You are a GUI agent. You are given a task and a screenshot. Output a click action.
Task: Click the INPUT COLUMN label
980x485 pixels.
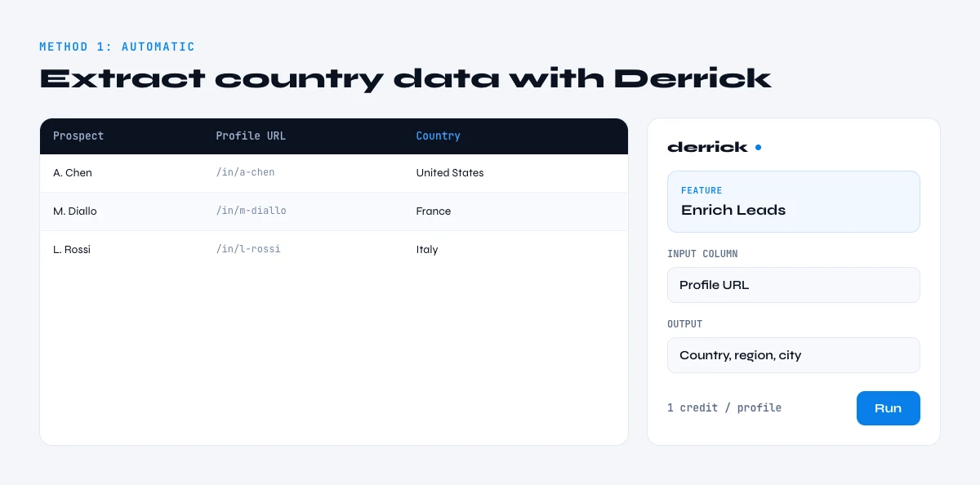click(702, 254)
